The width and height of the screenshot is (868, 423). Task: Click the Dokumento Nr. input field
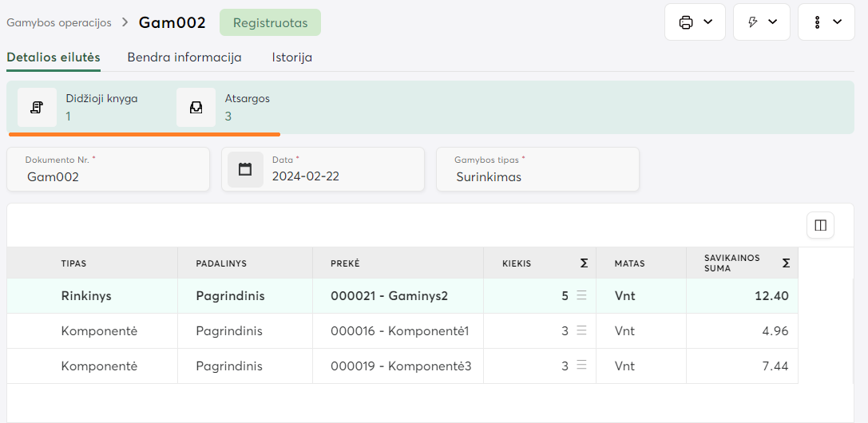(108, 176)
